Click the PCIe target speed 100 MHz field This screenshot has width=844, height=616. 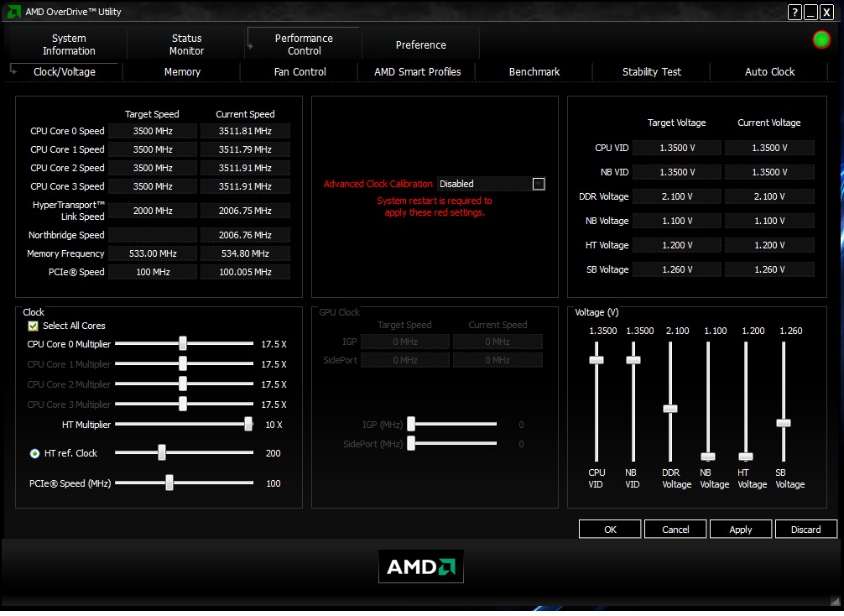pyautogui.click(x=153, y=272)
